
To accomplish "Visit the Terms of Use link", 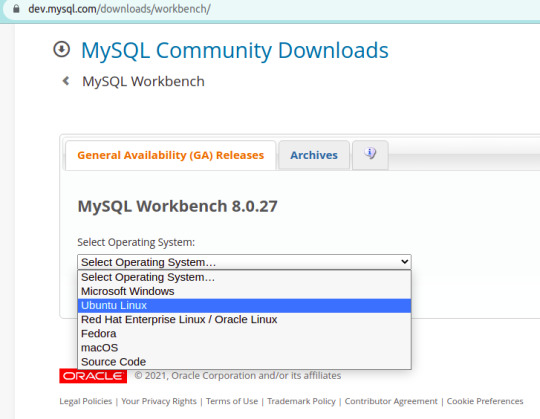I will click(x=232, y=401).
